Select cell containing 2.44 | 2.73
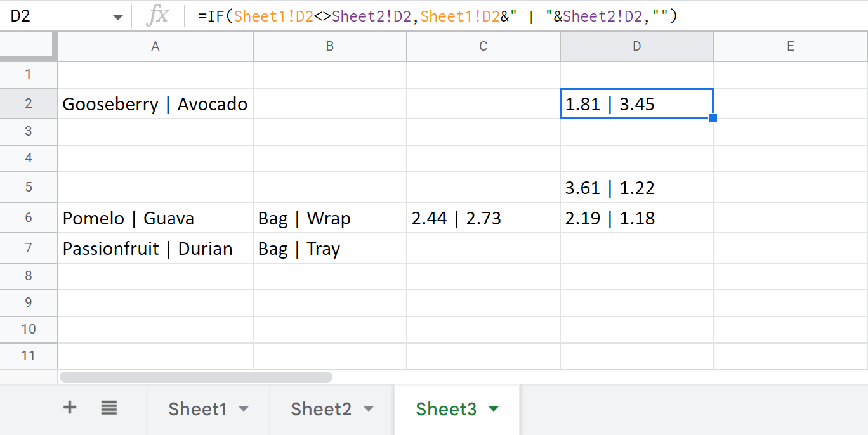This screenshot has height=435, width=868. click(483, 217)
